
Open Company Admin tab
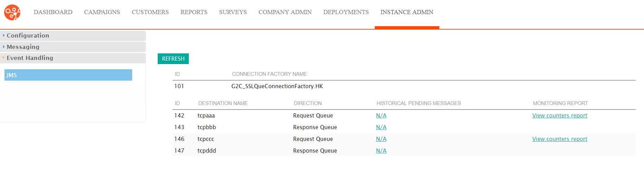point(285,12)
